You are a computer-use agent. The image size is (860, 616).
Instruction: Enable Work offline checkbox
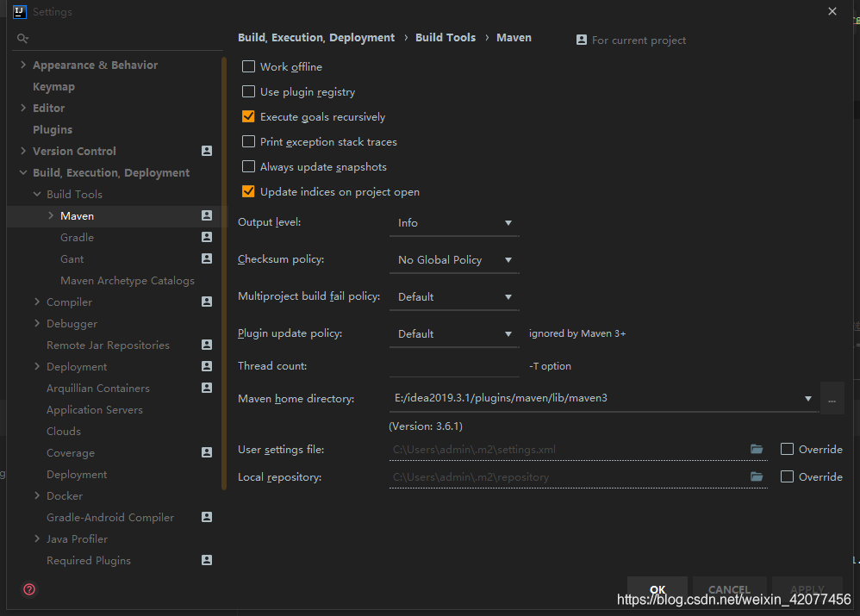click(248, 66)
